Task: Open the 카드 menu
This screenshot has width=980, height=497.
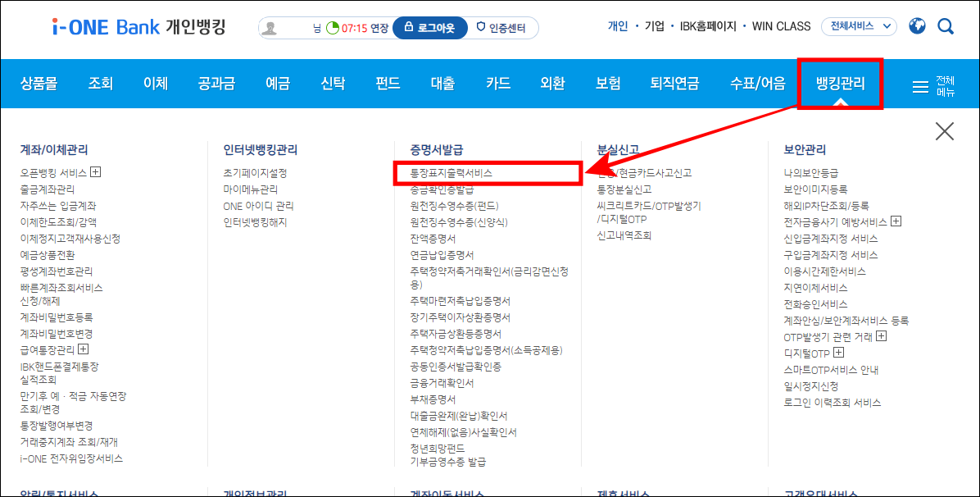Action: [x=497, y=83]
